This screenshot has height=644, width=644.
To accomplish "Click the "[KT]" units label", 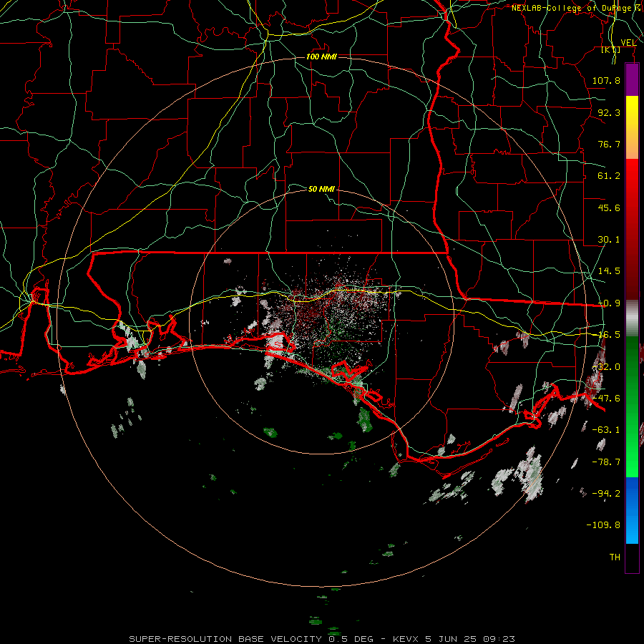I will pyautogui.click(x=611, y=49).
